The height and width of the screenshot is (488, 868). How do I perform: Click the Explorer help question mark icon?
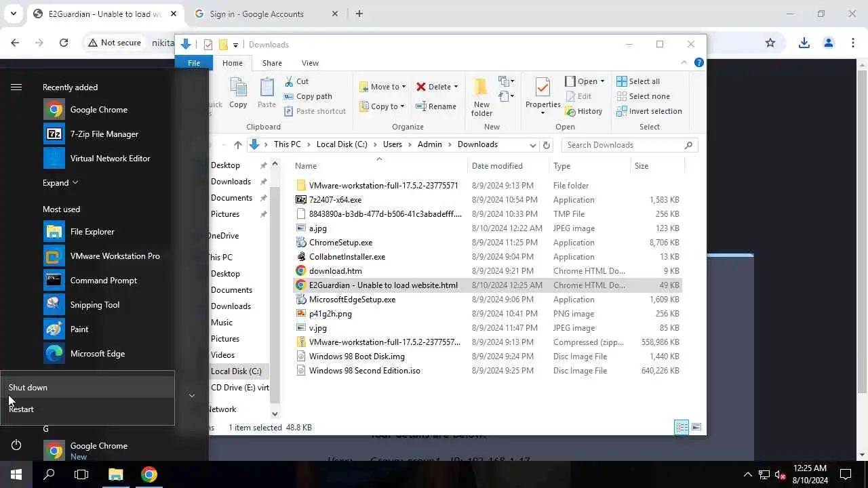pyautogui.click(x=699, y=62)
